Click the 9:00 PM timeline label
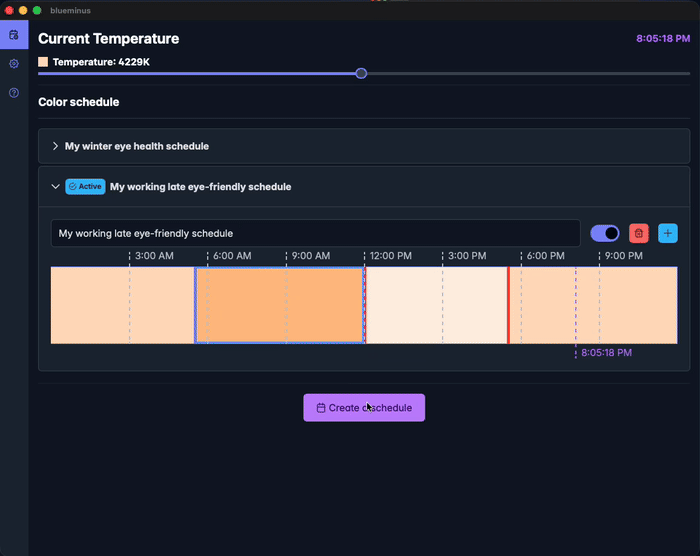Viewport: 700px width, 556px height. pos(624,256)
